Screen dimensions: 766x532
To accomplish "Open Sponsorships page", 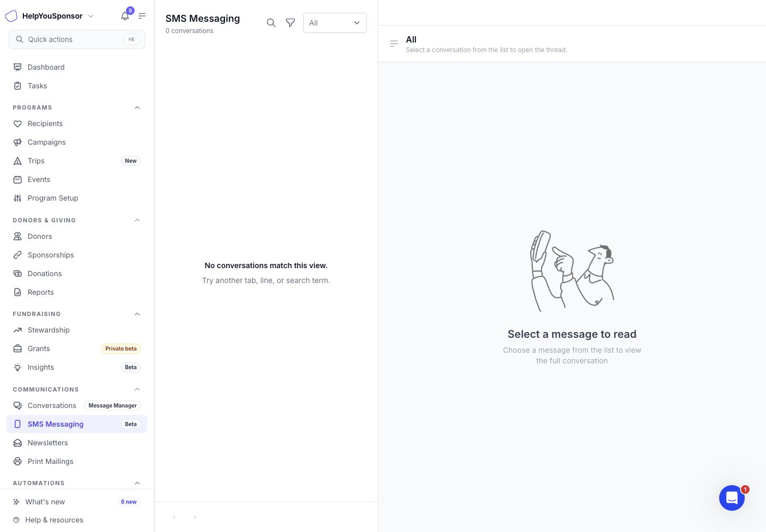I will (x=77, y=255).
